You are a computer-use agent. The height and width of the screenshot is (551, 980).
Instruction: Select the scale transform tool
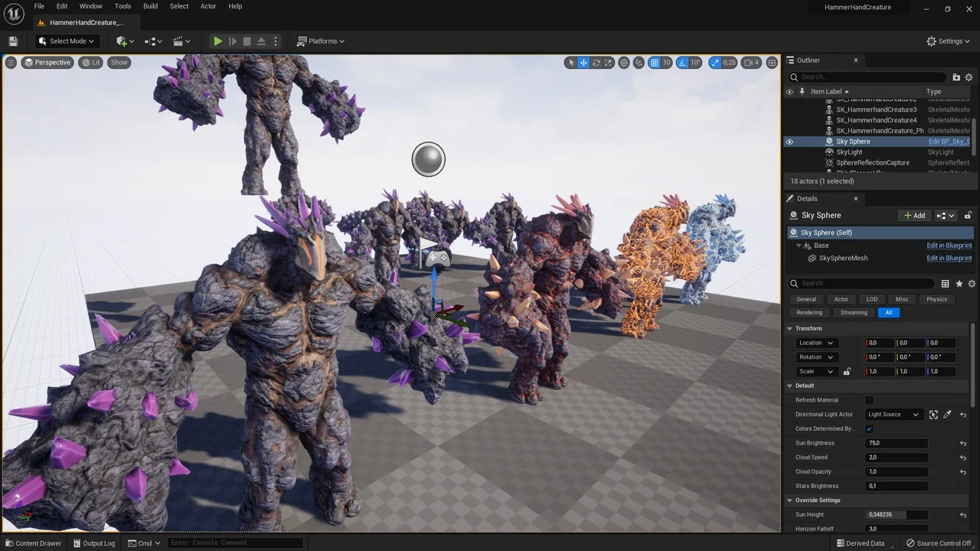pyautogui.click(x=609, y=63)
